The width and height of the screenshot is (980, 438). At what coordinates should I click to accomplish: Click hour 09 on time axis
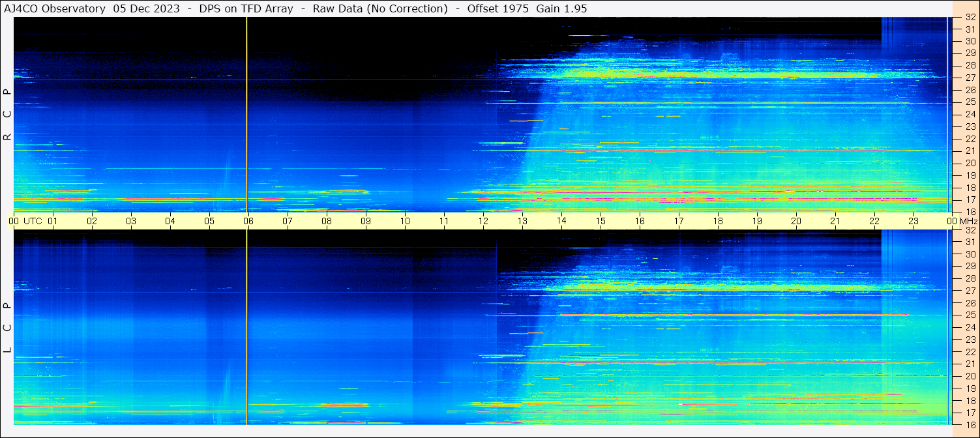(366, 221)
